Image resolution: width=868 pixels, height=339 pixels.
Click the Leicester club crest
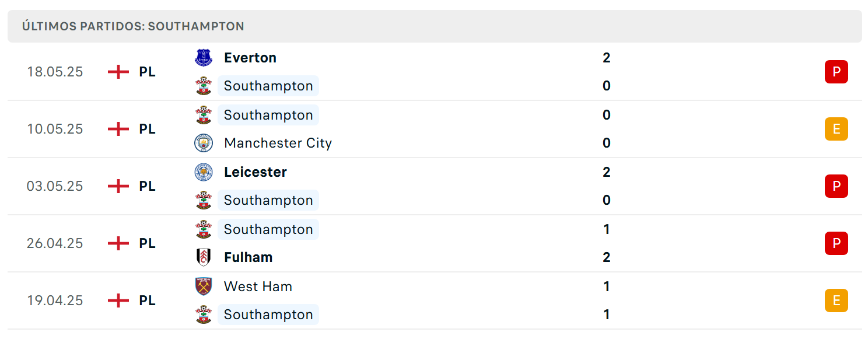(204, 172)
